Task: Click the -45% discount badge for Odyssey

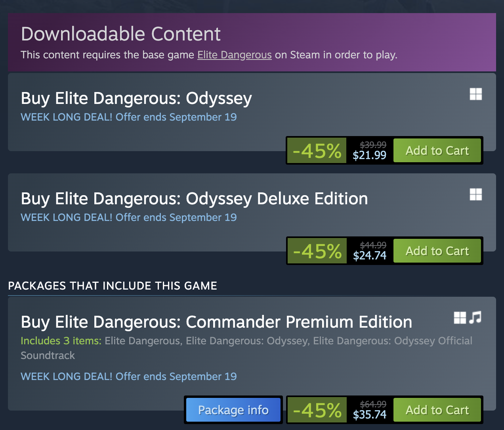Action: pyautogui.click(x=317, y=150)
